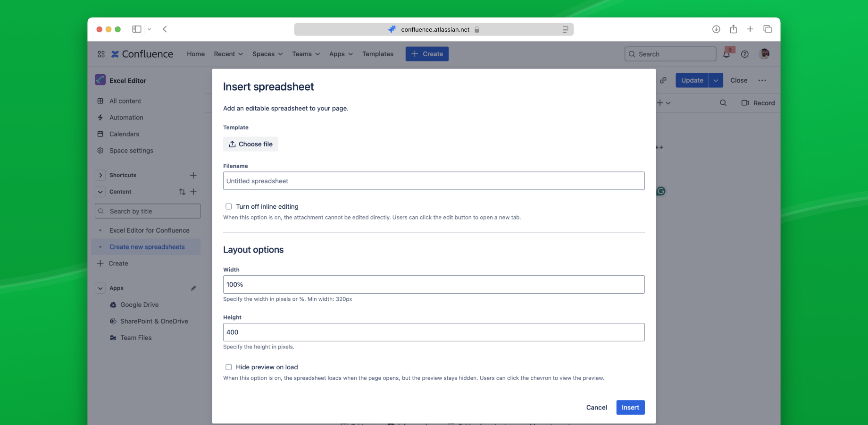Open a new Safari tab
Viewport: 868px width, 425px height.
pyautogui.click(x=750, y=29)
